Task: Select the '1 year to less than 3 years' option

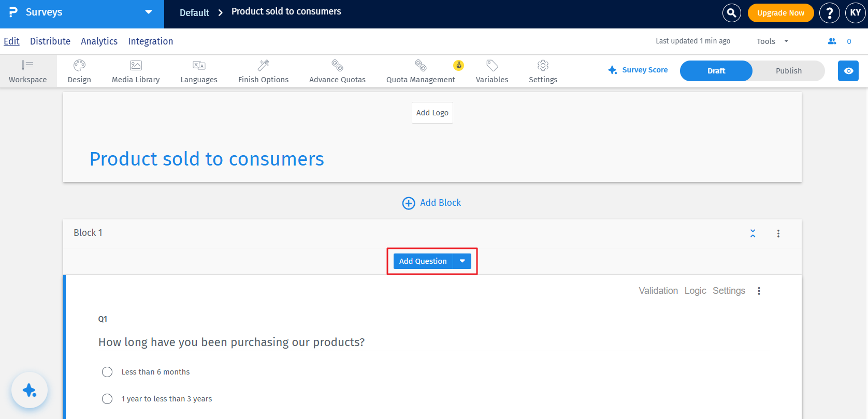Action: point(107,399)
